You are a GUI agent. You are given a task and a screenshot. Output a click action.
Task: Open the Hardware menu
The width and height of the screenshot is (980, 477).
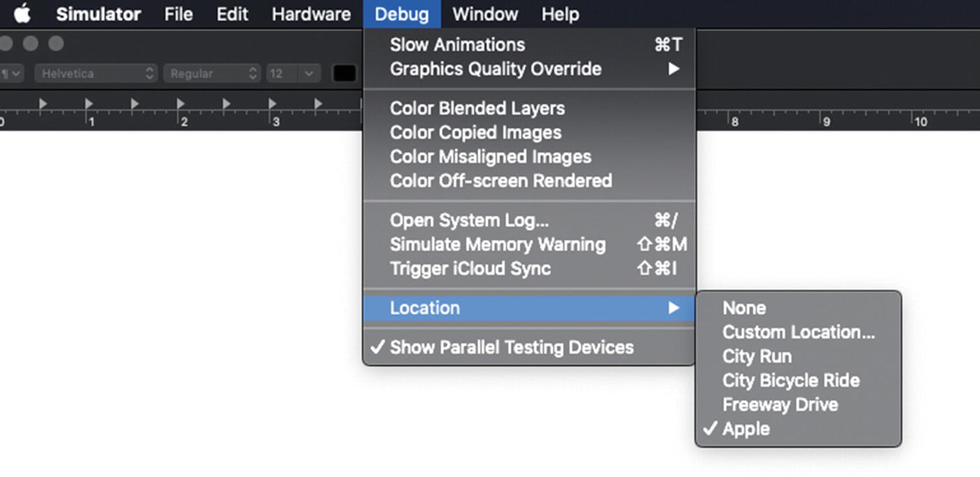[x=311, y=14]
